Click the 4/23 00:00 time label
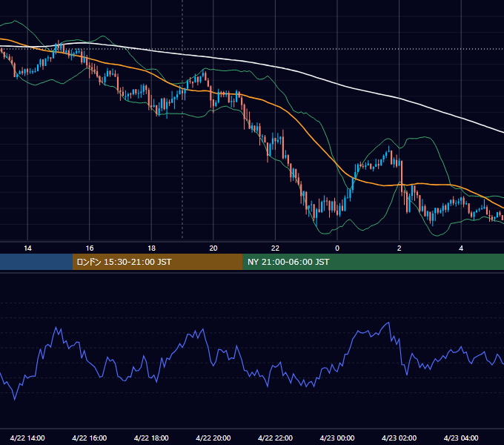Viewport: 504px width, 445px height. pyautogui.click(x=337, y=438)
